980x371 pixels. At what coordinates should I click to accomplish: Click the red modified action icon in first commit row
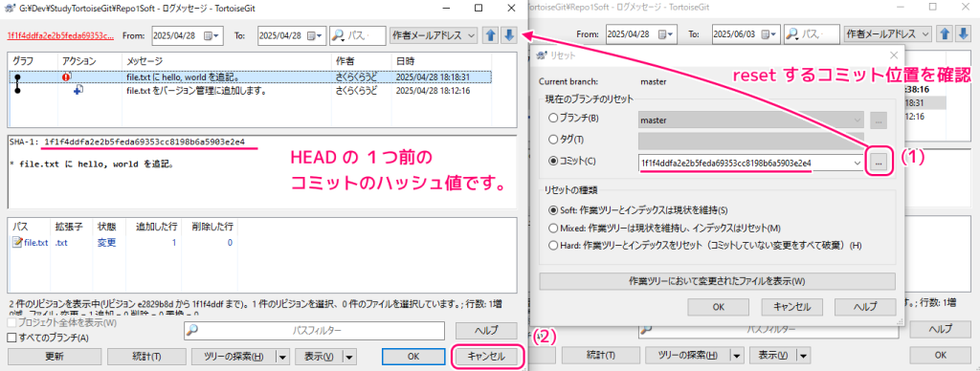[67, 76]
